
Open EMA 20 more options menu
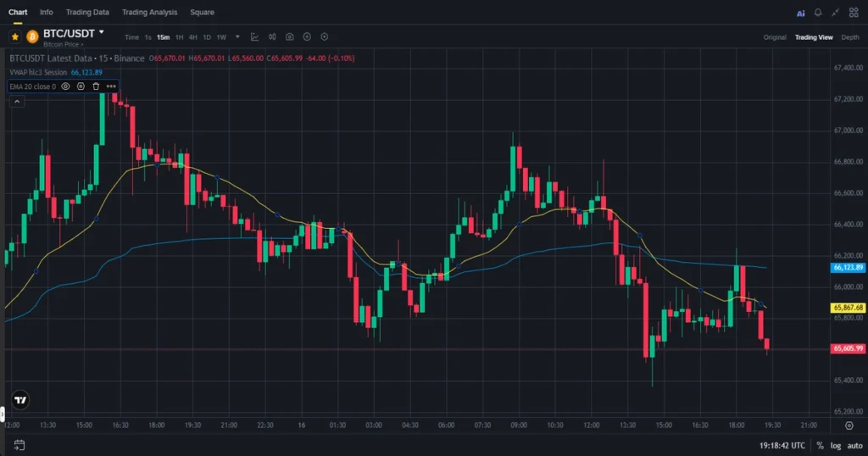[111, 86]
